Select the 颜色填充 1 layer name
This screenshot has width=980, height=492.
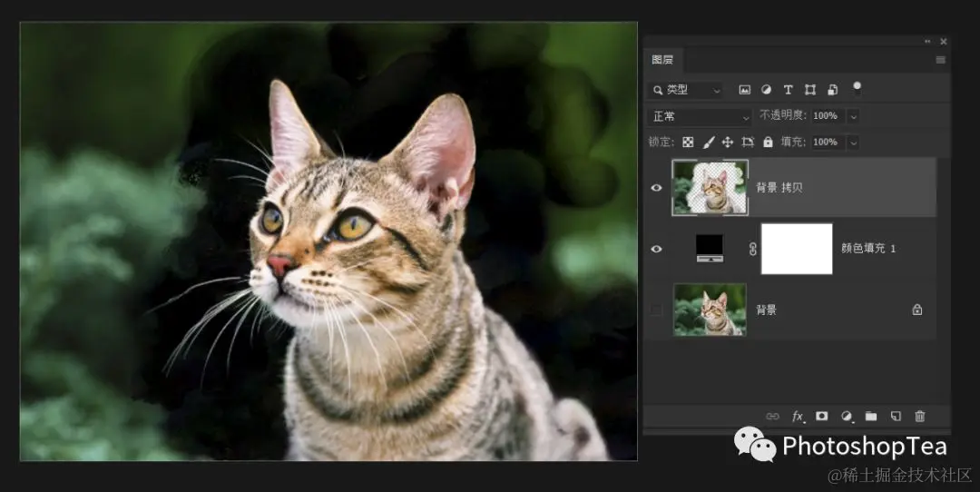[868, 249]
